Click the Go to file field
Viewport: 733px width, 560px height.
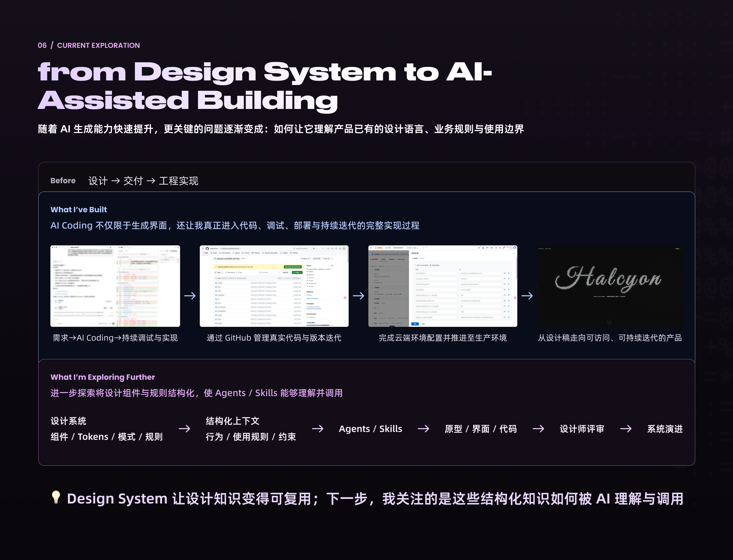[x=270, y=273]
